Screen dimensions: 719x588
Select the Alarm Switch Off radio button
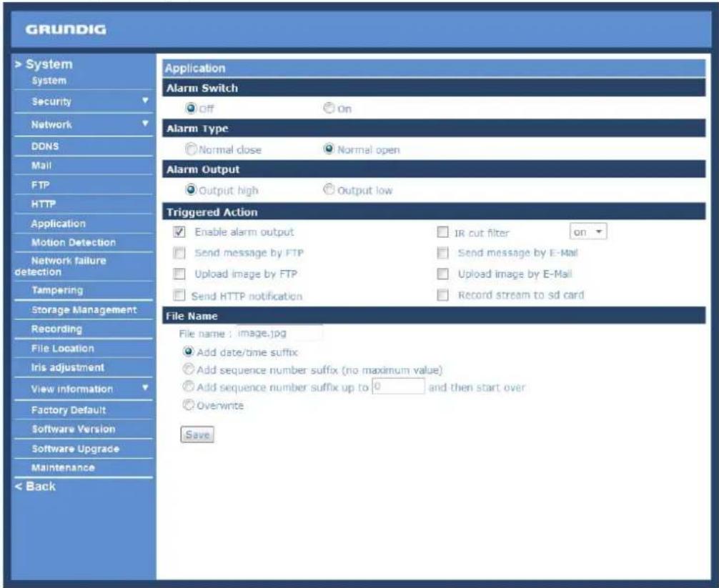pos(191,108)
